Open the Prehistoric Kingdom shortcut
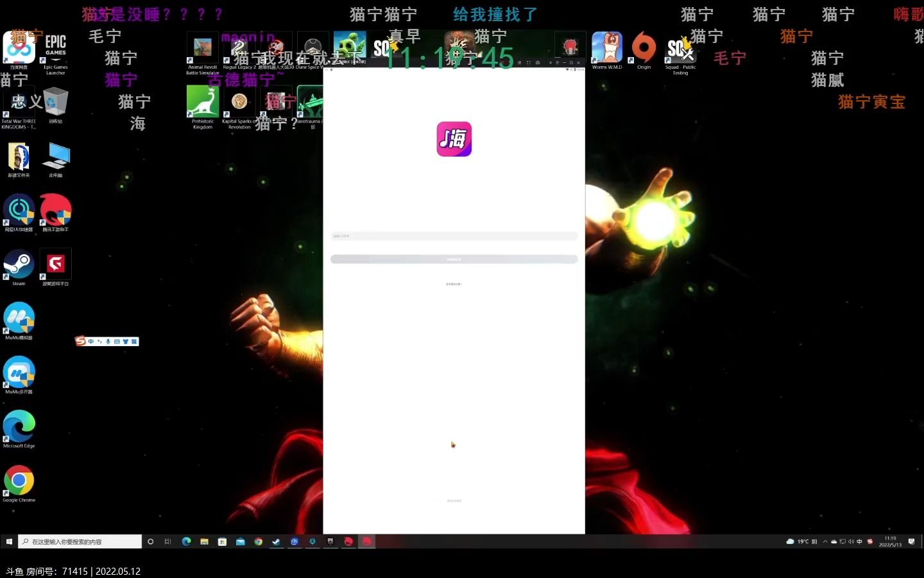The width and height of the screenshot is (924, 578). point(203,107)
